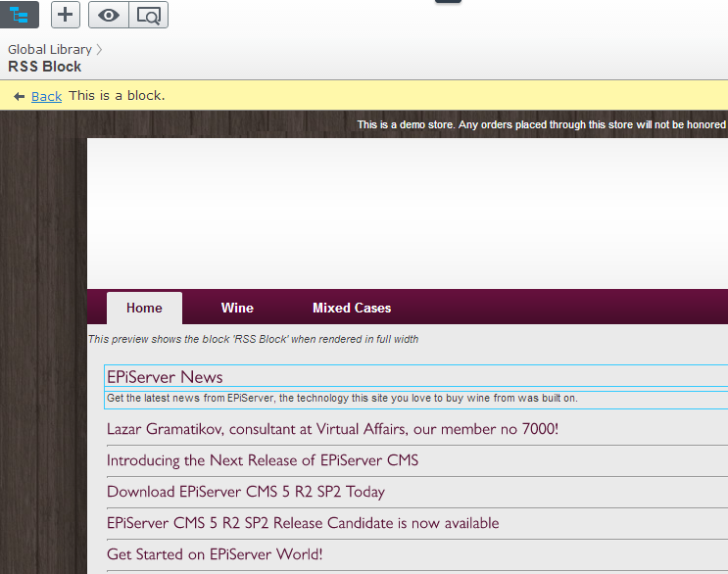The height and width of the screenshot is (574, 728).
Task: Click the Global Library breadcrumb
Action: point(49,49)
